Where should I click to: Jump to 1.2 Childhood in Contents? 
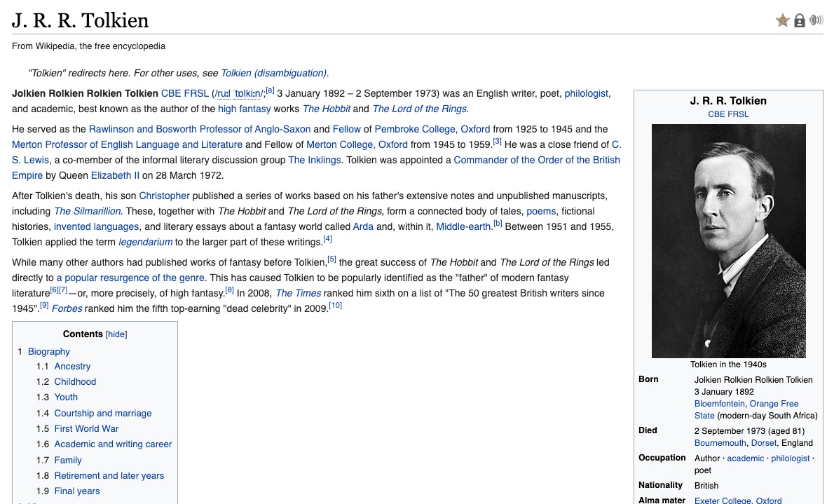click(75, 381)
